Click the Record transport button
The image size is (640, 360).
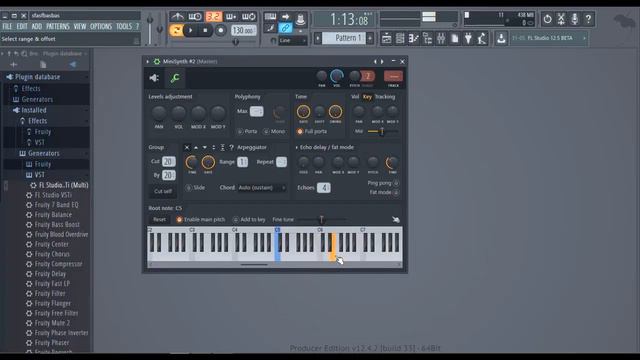point(220,30)
